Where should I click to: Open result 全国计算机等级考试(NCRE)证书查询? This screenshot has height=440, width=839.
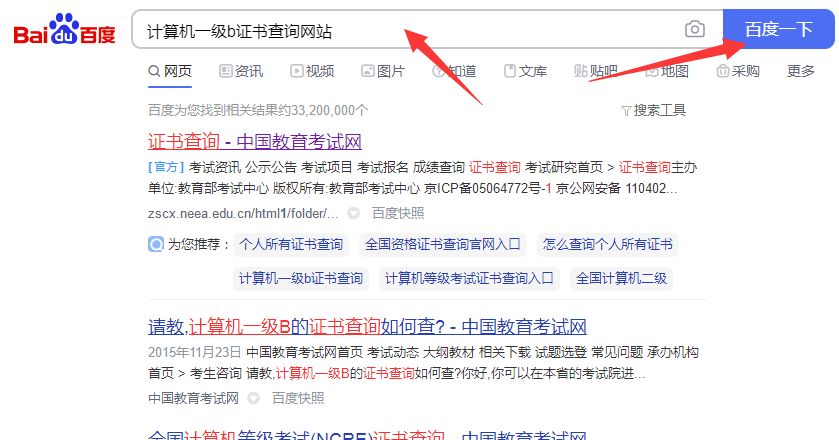pos(367,435)
